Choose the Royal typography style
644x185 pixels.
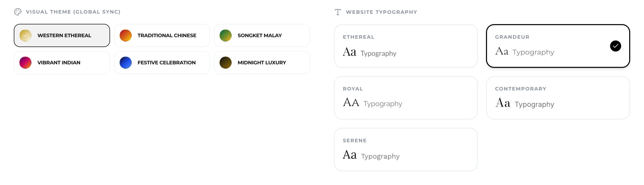406,98
